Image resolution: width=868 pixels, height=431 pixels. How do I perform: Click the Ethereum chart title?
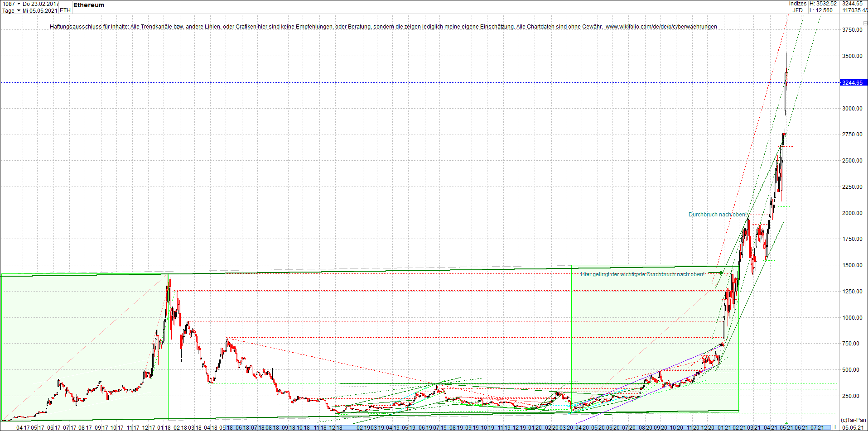pos(89,5)
